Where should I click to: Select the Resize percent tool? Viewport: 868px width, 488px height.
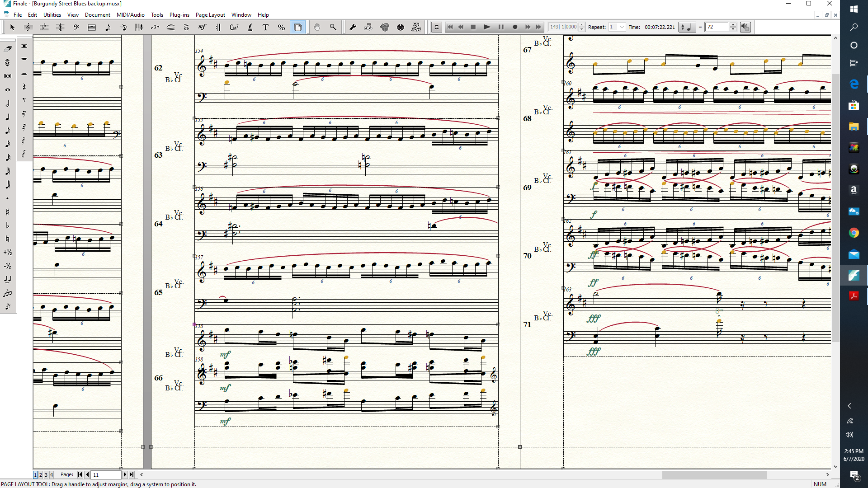click(x=281, y=28)
